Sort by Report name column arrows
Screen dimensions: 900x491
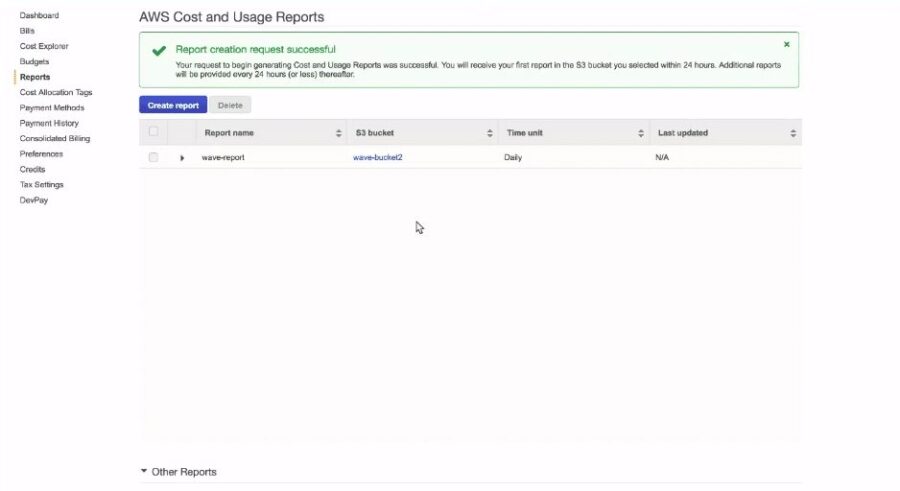click(x=339, y=133)
